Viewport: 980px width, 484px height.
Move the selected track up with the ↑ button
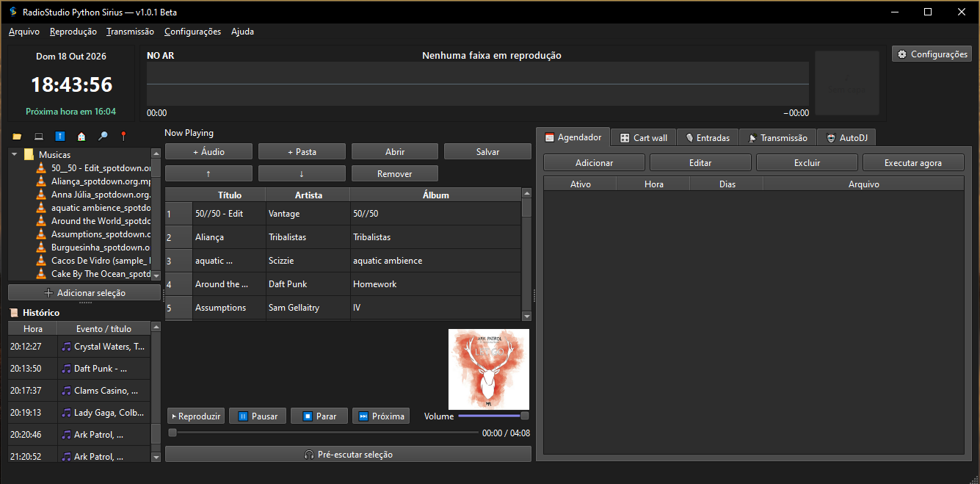208,173
